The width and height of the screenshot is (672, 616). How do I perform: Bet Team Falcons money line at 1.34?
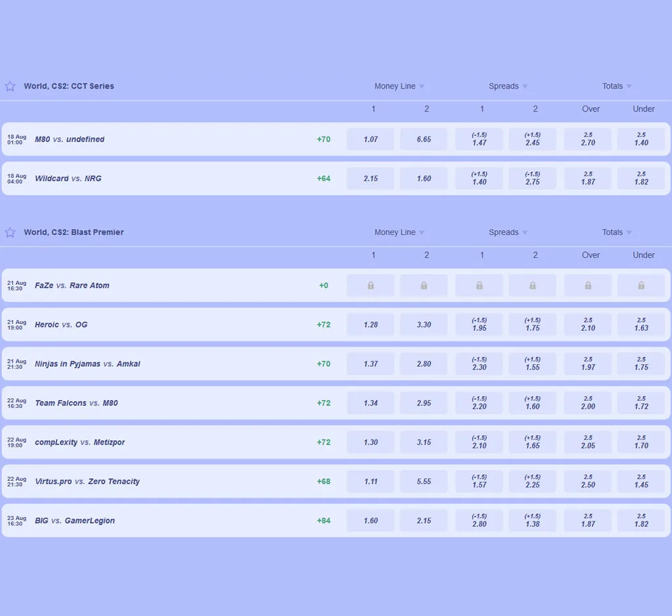point(371,403)
